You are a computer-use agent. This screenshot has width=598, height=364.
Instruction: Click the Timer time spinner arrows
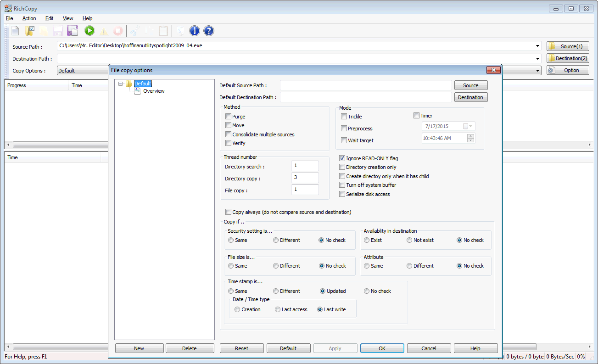tap(471, 138)
